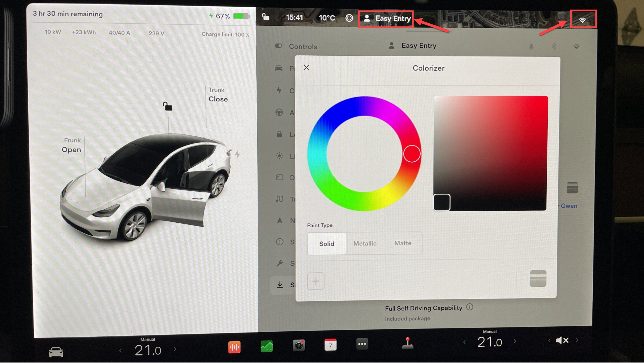Raise volume with right chevron
The height and width of the screenshot is (363, 644).
click(x=577, y=340)
